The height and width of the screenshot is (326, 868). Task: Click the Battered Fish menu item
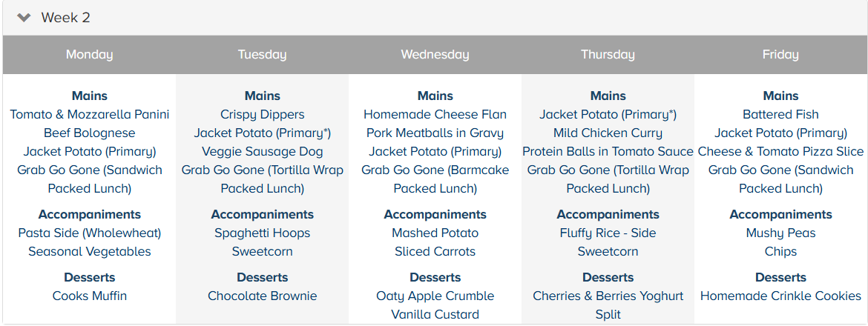click(x=780, y=115)
